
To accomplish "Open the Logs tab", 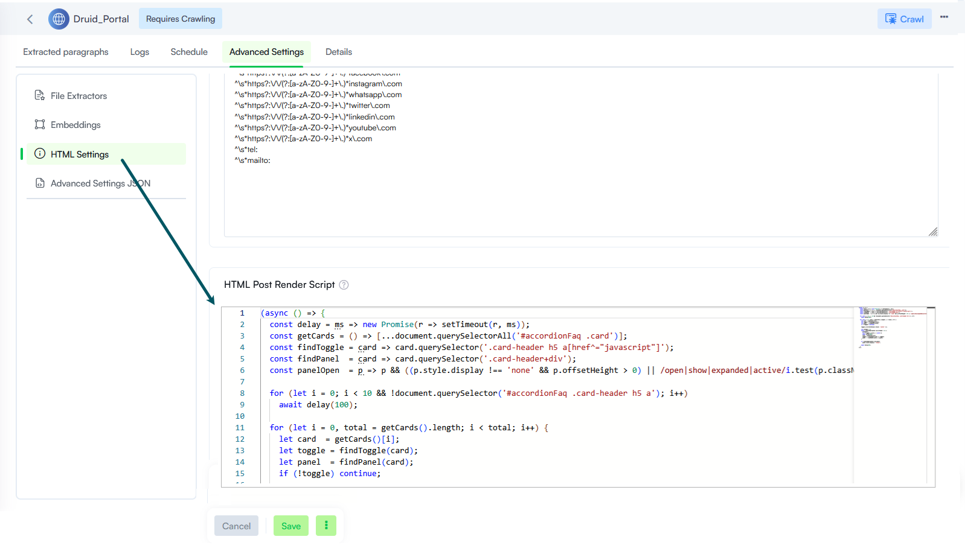I will tap(139, 52).
